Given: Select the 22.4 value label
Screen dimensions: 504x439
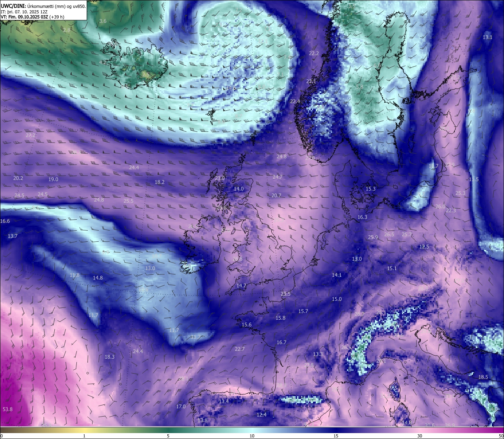Looking at the screenshot, I should tap(295, 101).
